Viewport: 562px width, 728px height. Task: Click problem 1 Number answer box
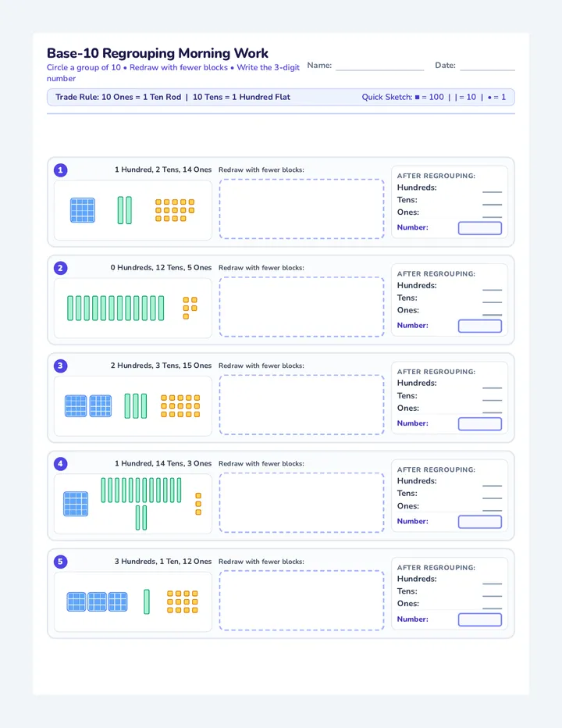480,228
